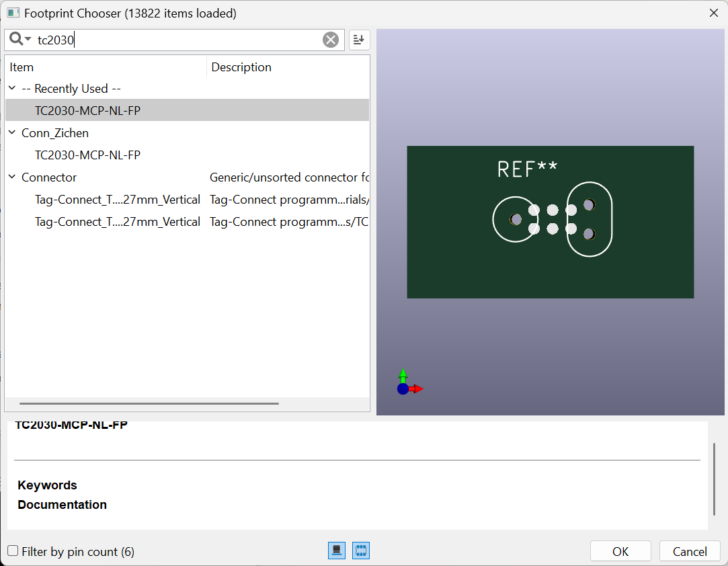Select TC2030-MCP-NL-FP under Conn_Zichen

pos(87,155)
